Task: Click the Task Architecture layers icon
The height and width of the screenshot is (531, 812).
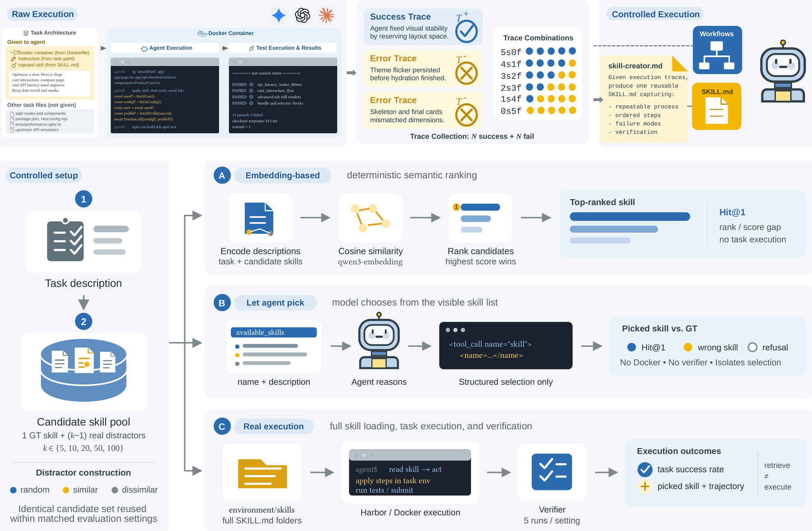Action: pos(26,33)
